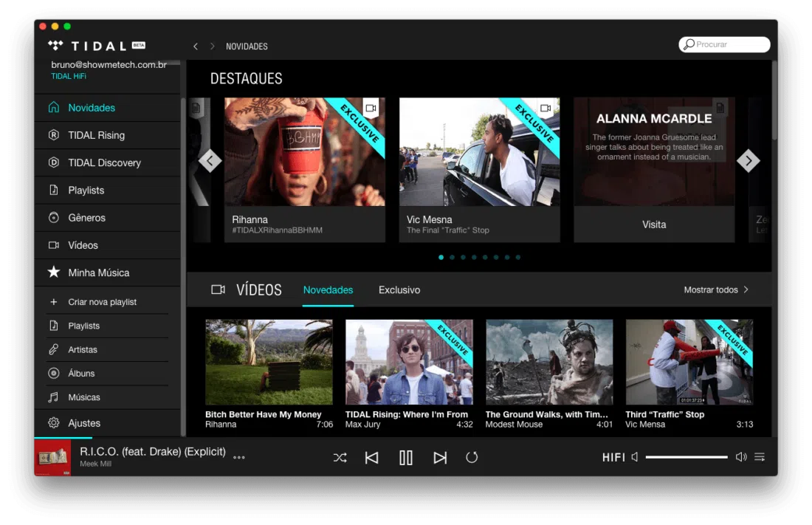812x525 pixels.
Task: Click the now playing album art
Action: [x=53, y=457]
